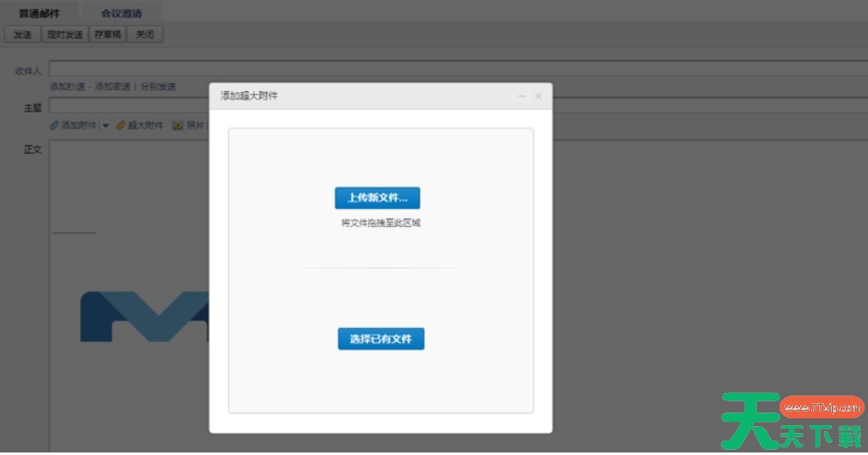Image resolution: width=868 pixels, height=455 pixels.
Task: Click the 添加密送 link
Action: pyautogui.click(x=112, y=87)
